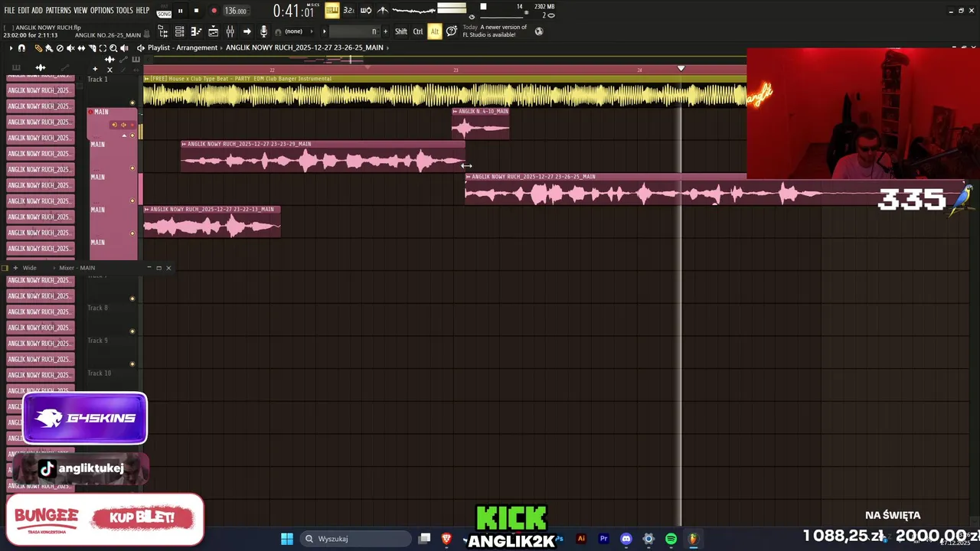Click the red record button
The height and width of the screenshot is (551, 980).
click(x=214, y=11)
